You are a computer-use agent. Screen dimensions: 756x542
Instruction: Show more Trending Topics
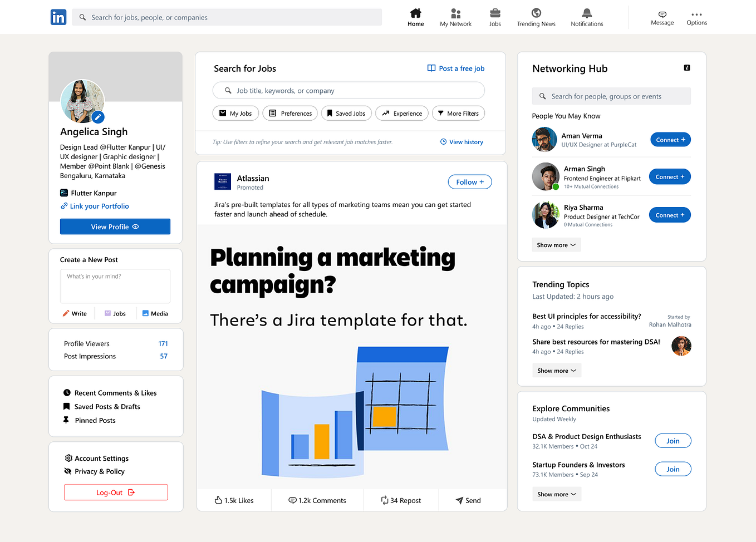(556, 370)
